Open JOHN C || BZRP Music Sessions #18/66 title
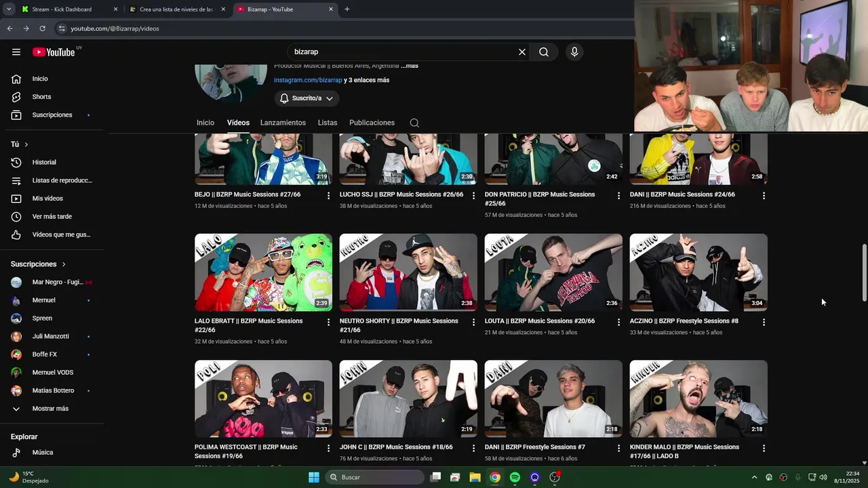The height and width of the screenshot is (488, 868). [396, 447]
